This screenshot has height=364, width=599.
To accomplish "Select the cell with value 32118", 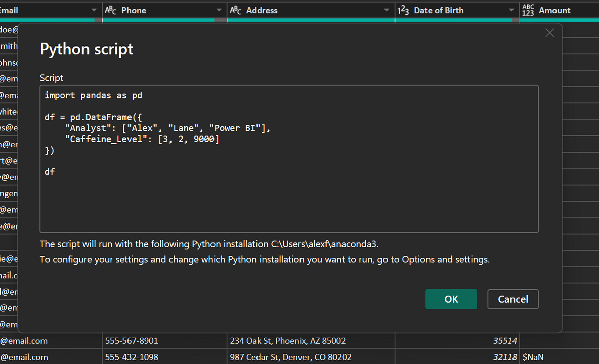I will pos(457,357).
